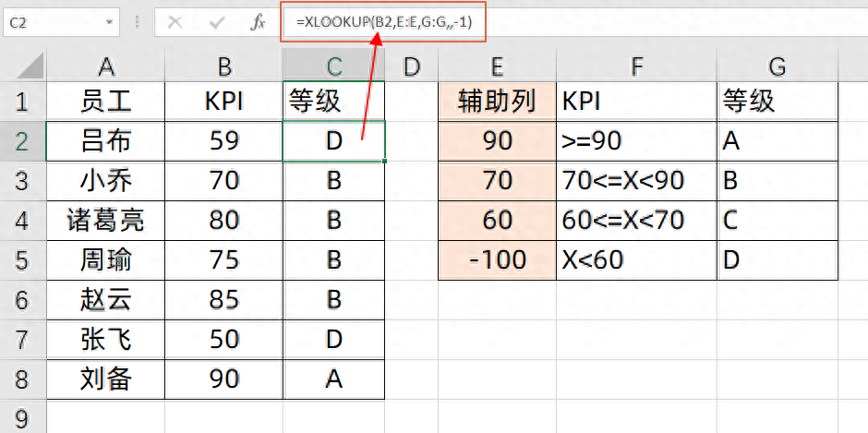
Task: Select the cell containing 赵云
Action: coord(106,299)
